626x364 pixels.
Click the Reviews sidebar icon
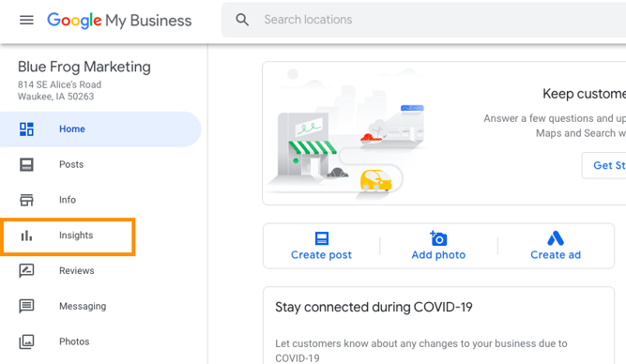(27, 270)
